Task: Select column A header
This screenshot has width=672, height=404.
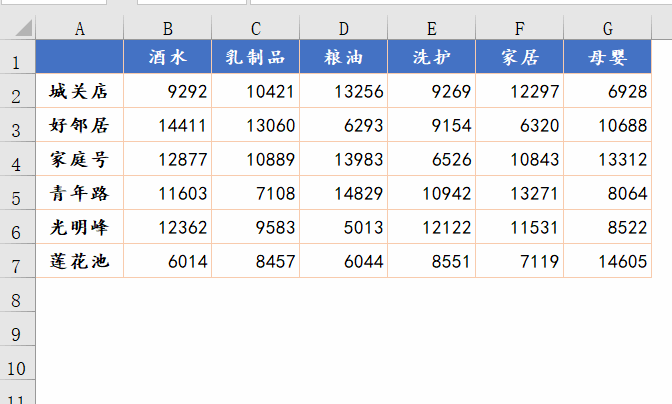Action: [79, 29]
